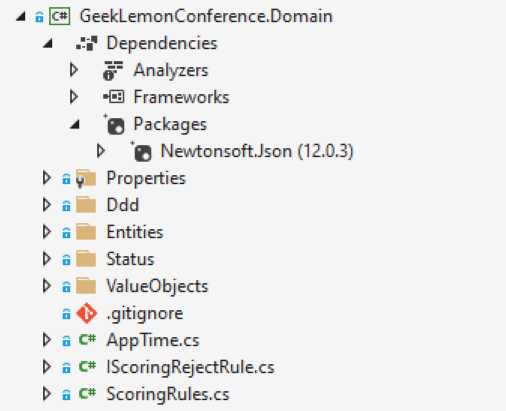Collapse the GeekLemonConference.Domain project node
This screenshot has height=411, width=506.
coord(21,16)
